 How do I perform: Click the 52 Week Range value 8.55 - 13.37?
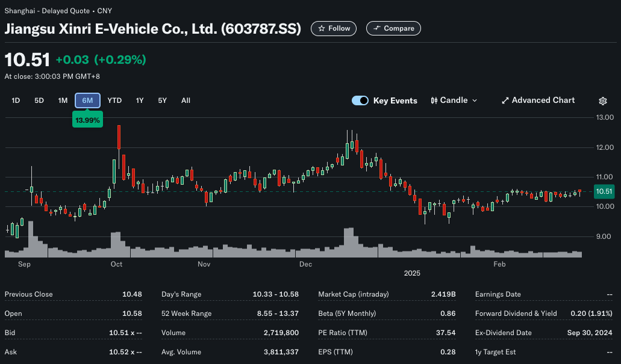coord(278,313)
